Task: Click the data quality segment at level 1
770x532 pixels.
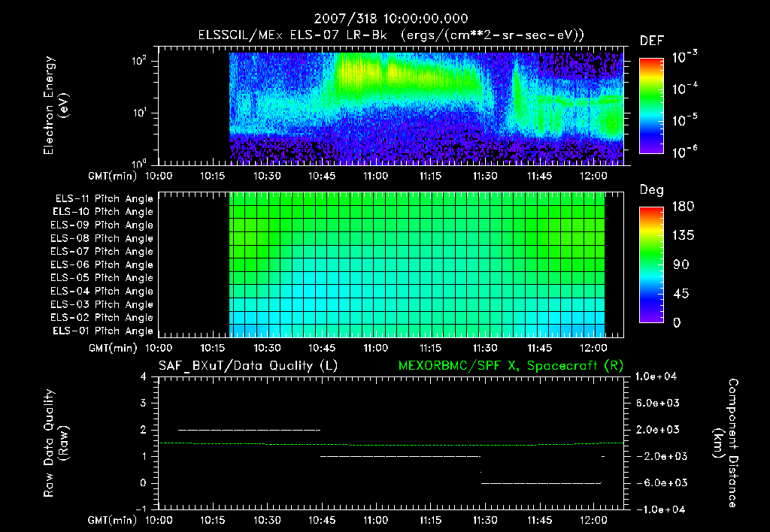Action: tap(401, 456)
